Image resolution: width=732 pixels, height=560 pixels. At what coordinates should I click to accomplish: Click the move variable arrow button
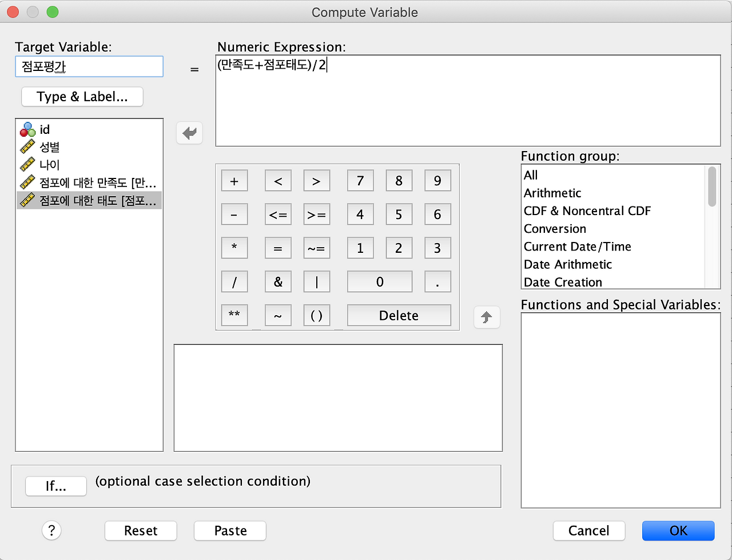pos(189,133)
